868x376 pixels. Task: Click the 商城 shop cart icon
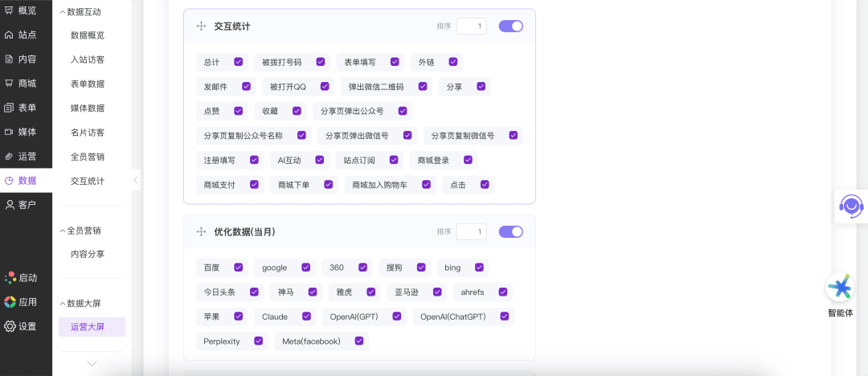(x=9, y=83)
